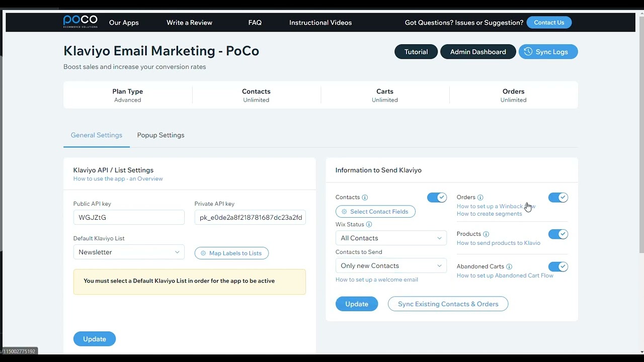Open 'How to send products to Klavio' link

tap(499, 243)
